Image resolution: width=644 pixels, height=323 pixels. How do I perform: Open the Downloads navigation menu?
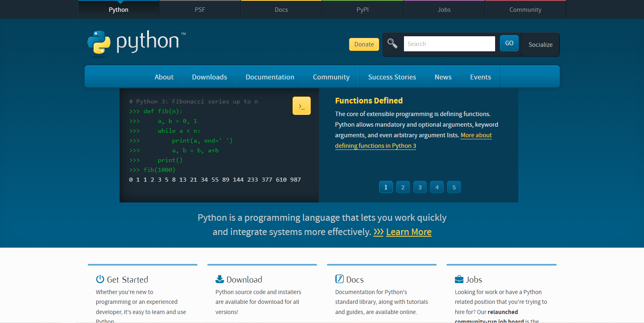coord(210,77)
